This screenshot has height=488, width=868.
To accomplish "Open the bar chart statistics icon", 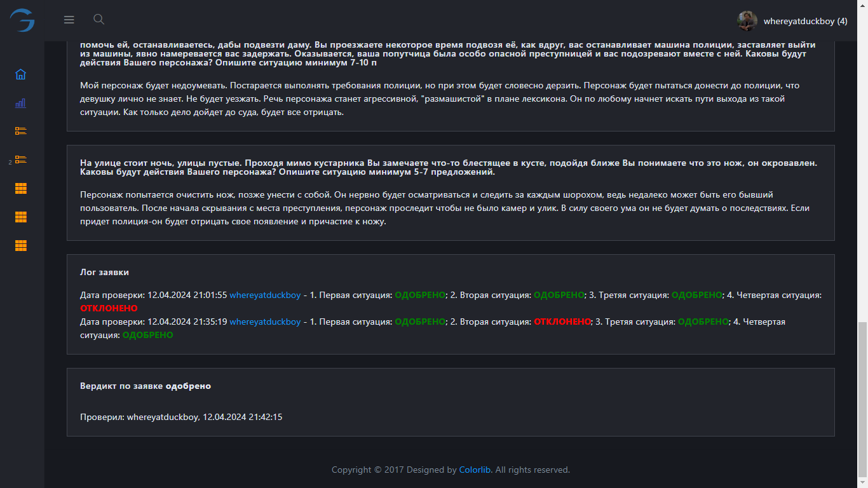I will [x=20, y=103].
